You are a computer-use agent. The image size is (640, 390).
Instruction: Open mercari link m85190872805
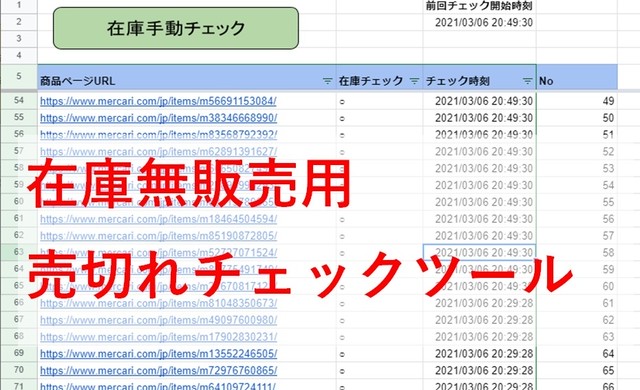158,236
